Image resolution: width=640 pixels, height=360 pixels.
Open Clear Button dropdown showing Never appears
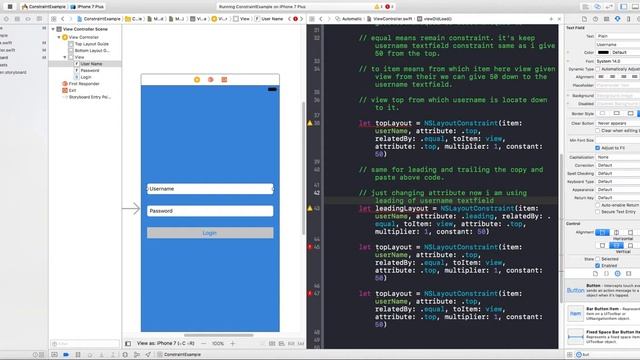point(618,123)
